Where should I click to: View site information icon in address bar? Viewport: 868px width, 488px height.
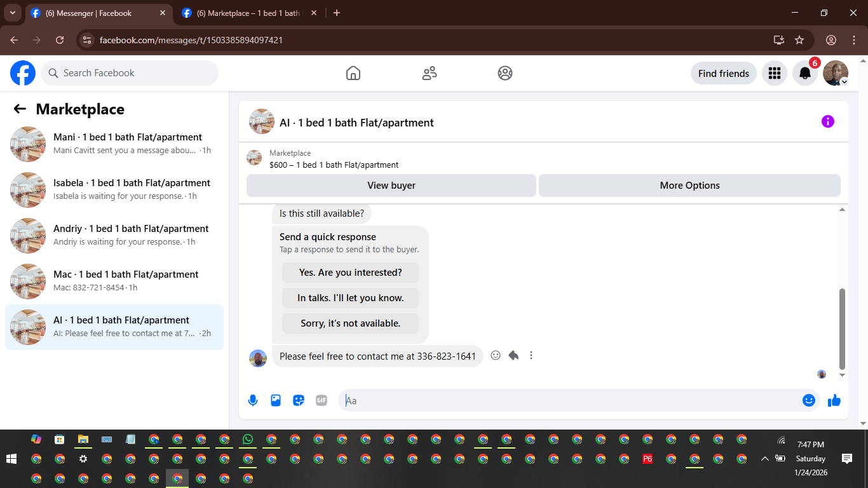click(88, 40)
